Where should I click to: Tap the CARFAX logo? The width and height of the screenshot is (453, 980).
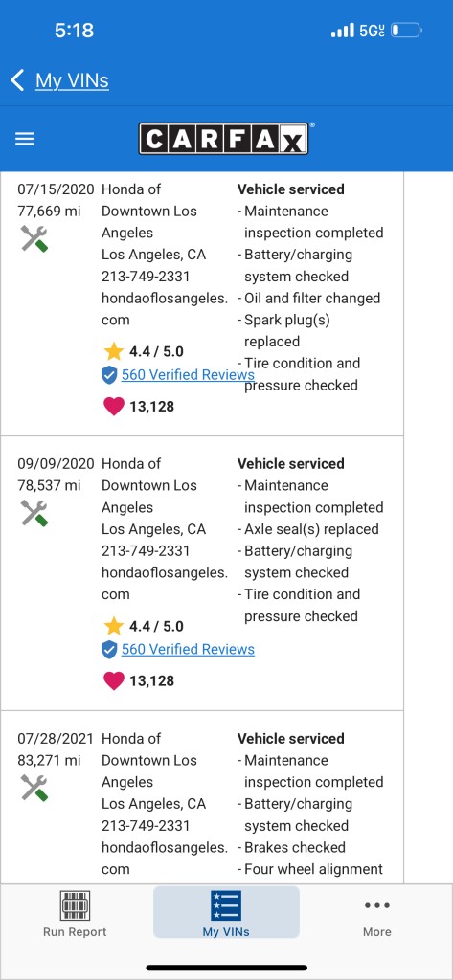(223, 139)
